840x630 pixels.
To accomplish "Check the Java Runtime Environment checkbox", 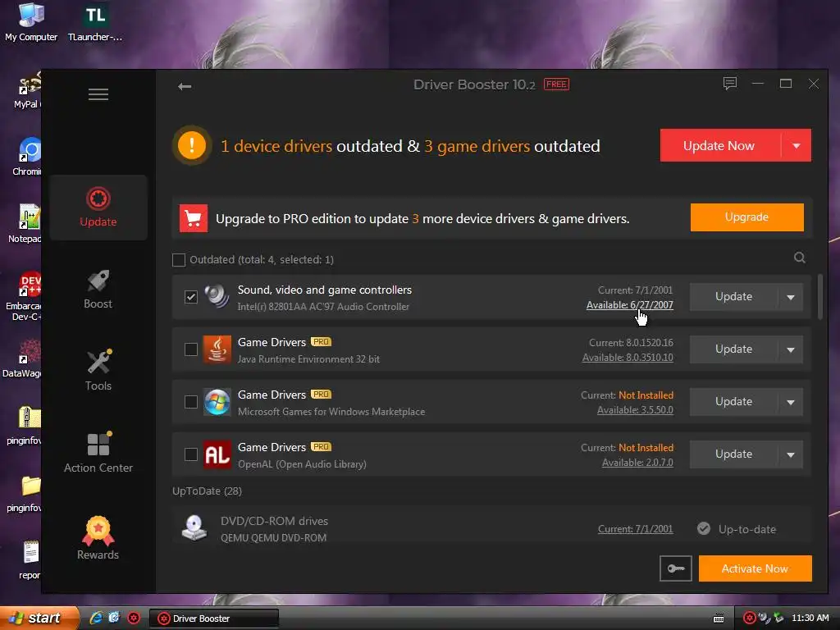I will click(x=190, y=349).
